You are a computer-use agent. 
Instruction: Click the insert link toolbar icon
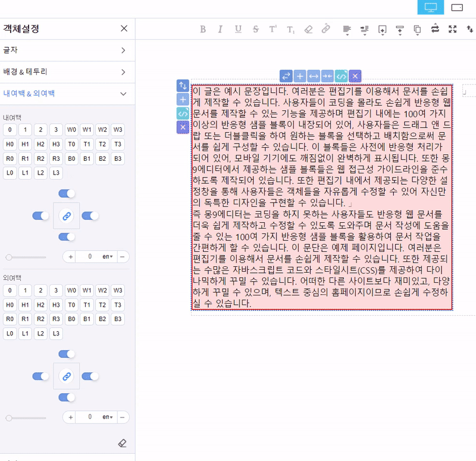pos(325,29)
